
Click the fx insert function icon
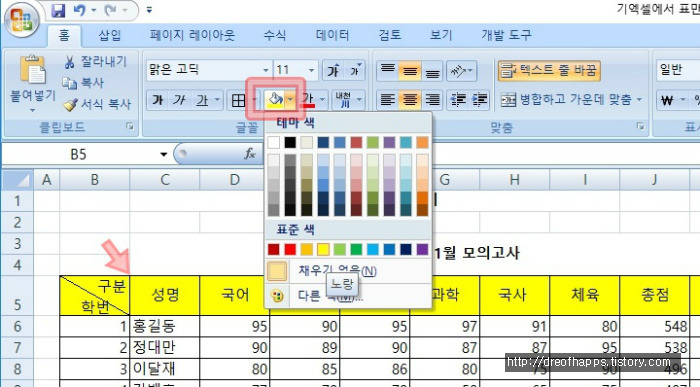[250, 154]
